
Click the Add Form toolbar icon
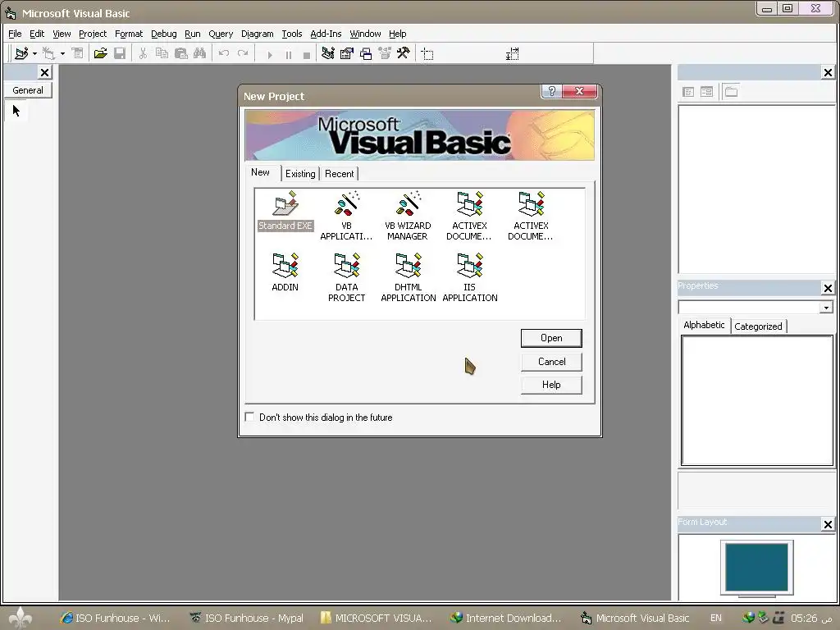click(48, 53)
